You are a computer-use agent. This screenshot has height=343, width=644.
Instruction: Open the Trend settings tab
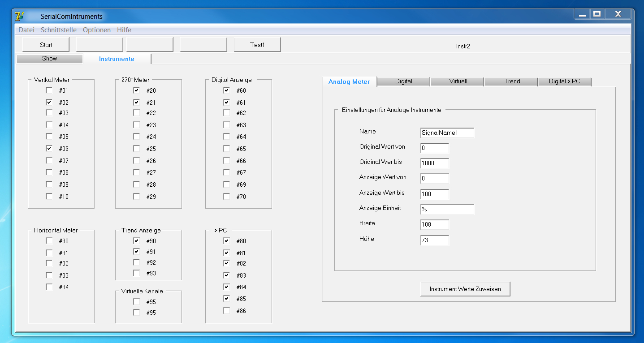pyautogui.click(x=512, y=81)
